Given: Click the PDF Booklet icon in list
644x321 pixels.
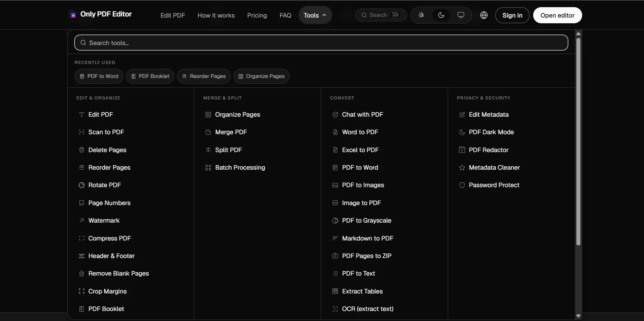Looking at the screenshot, I should click(x=82, y=309).
